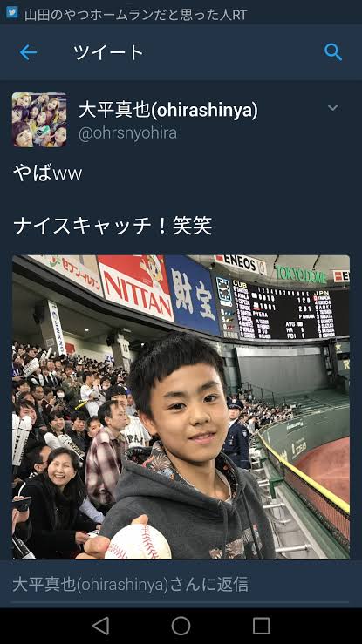Tap the ツイート header title
Viewport: 362px width, 644px height.
tap(108, 52)
